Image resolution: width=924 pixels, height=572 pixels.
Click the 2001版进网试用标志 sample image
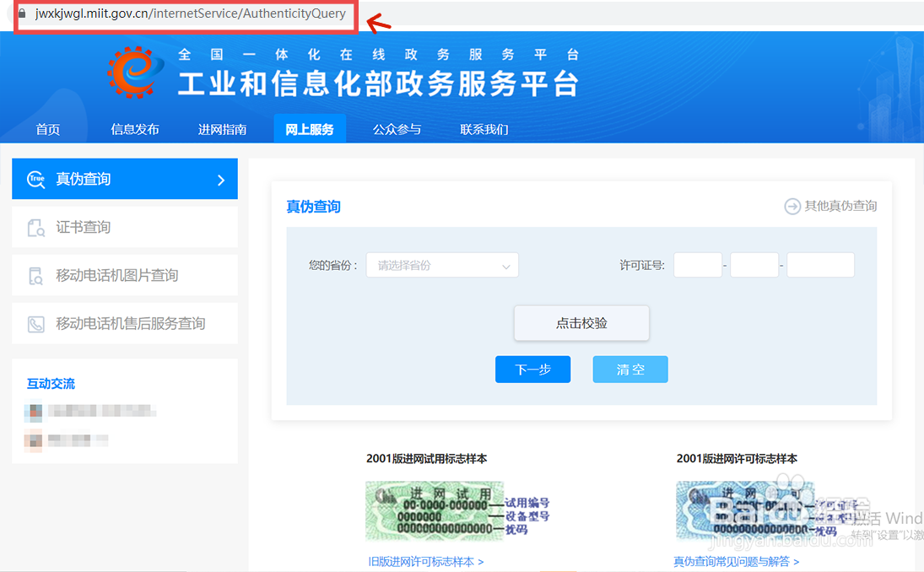click(435, 510)
